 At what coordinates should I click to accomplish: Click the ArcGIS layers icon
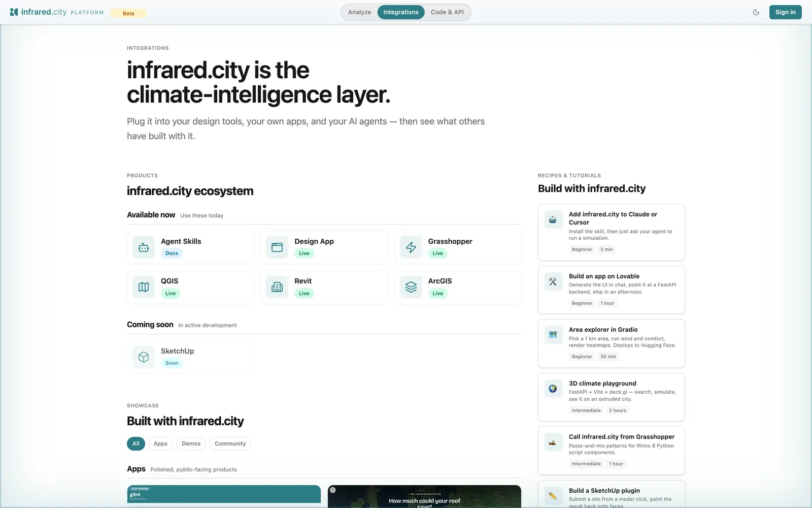coord(411,287)
